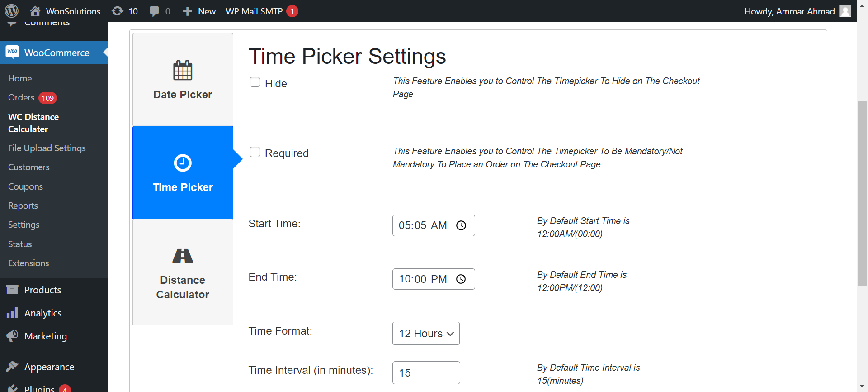Go to File Upload Settings
This screenshot has width=868, height=392.
(47, 148)
